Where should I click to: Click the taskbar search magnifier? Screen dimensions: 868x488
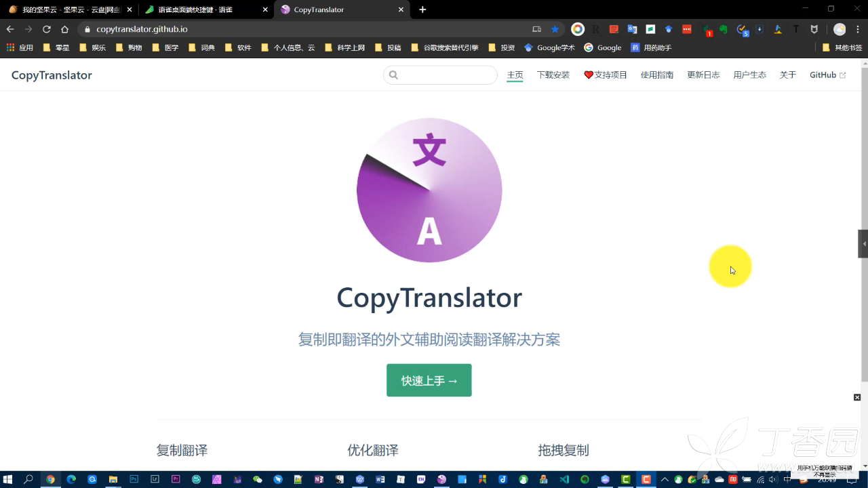pyautogui.click(x=28, y=479)
